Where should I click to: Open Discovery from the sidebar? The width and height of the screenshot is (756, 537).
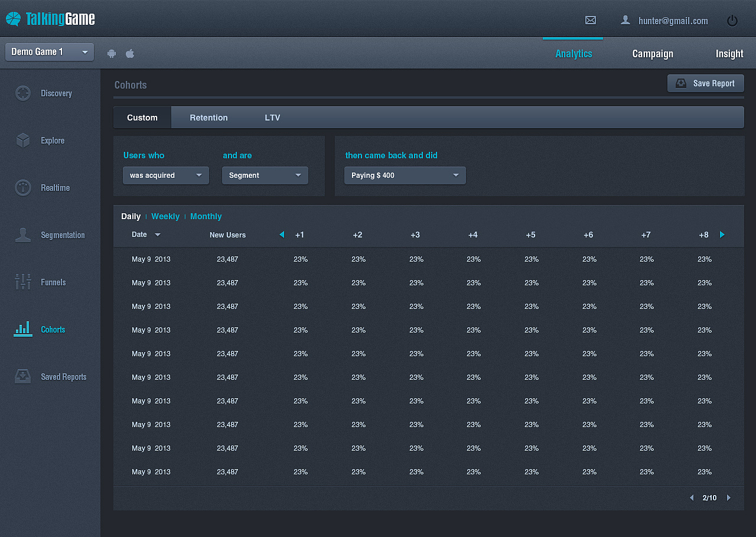tap(56, 93)
